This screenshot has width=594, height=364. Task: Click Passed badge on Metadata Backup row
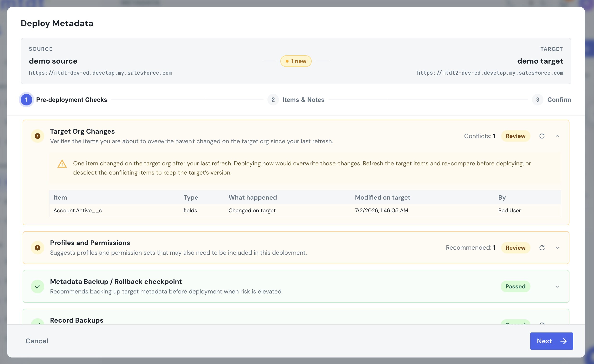515,286
